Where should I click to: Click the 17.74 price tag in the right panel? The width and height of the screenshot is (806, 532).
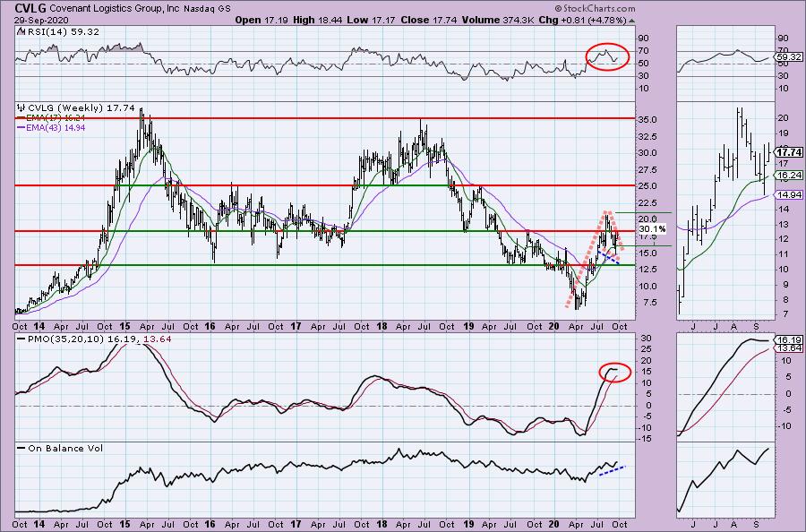point(789,152)
